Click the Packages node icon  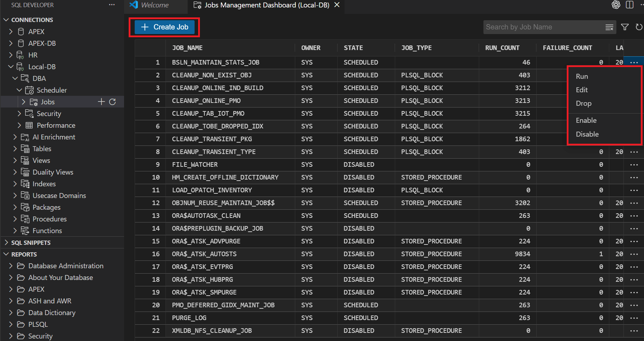coord(25,207)
